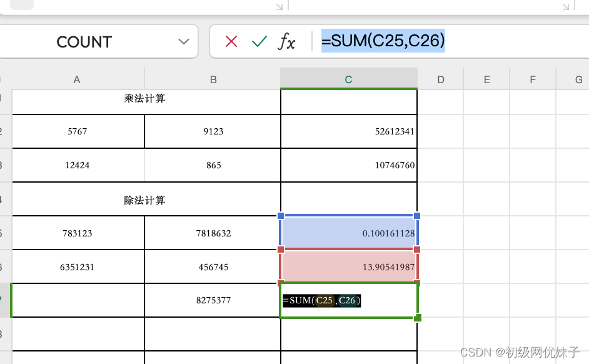Open the Insert Function dialog via the fx icon
The width and height of the screenshot is (589, 364).
(x=287, y=41)
